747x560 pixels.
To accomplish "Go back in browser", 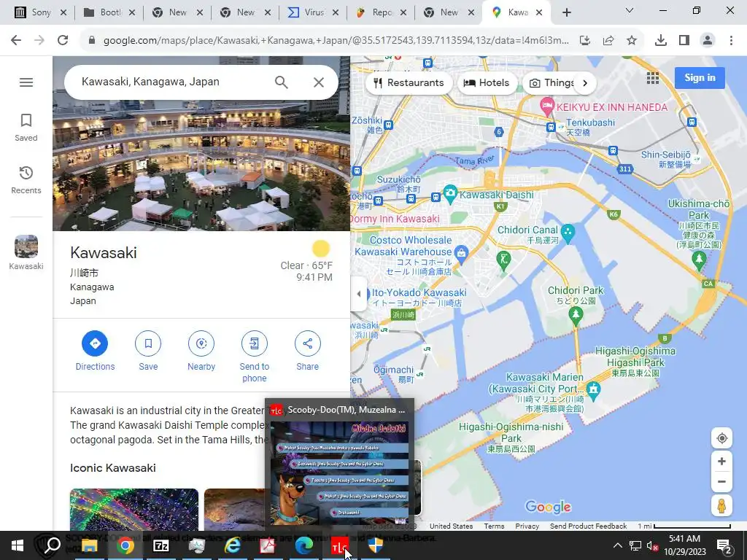I will pyautogui.click(x=16, y=41).
